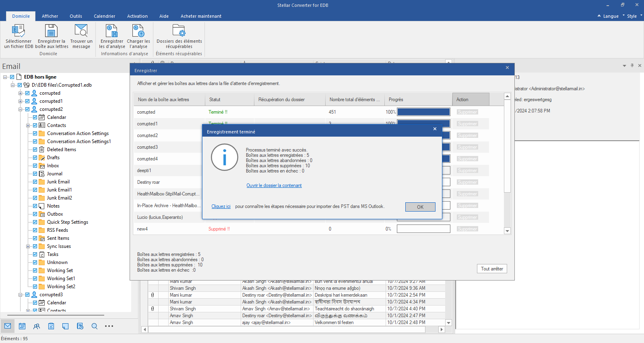
Task: Uncheck the Inbox folder checkbox
Action: (x=35, y=166)
